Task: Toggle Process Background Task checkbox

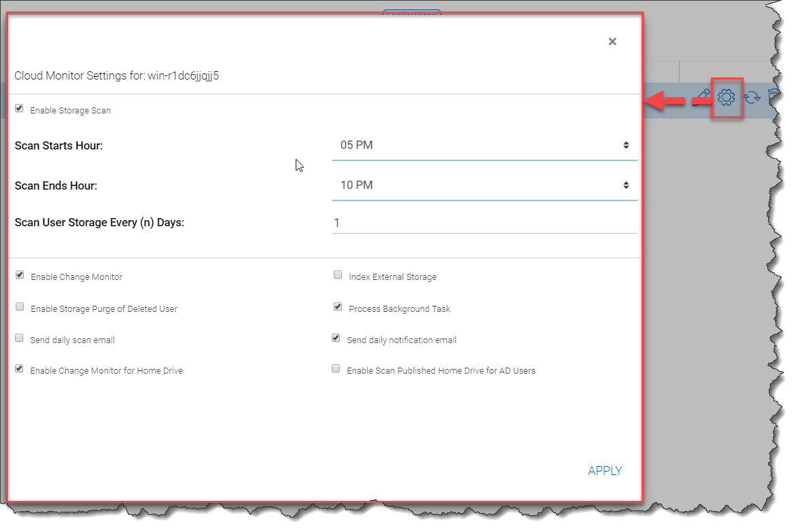Action: click(338, 306)
